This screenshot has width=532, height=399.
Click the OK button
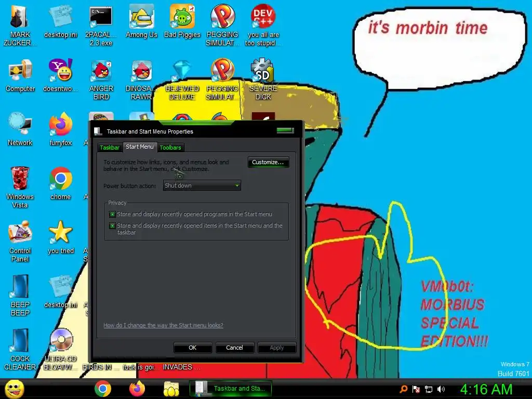(x=192, y=348)
